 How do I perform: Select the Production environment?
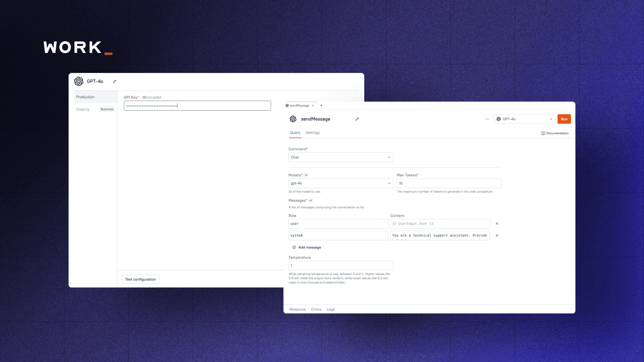[86, 97]
